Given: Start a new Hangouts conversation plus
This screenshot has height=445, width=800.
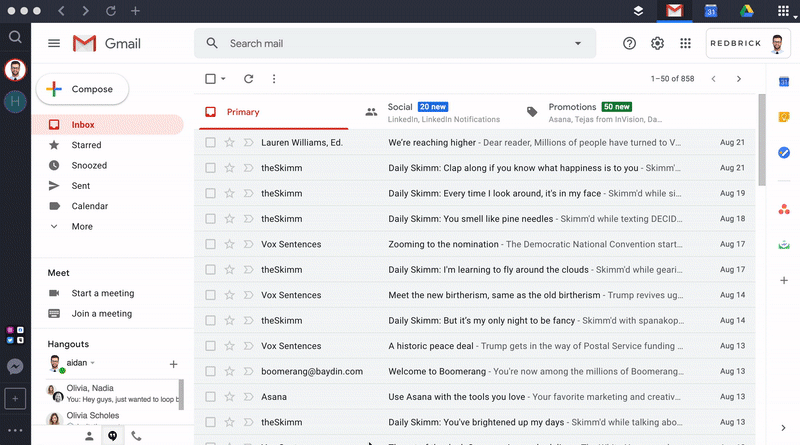Looking at the screenshot, I should click(x=173, y=364).
